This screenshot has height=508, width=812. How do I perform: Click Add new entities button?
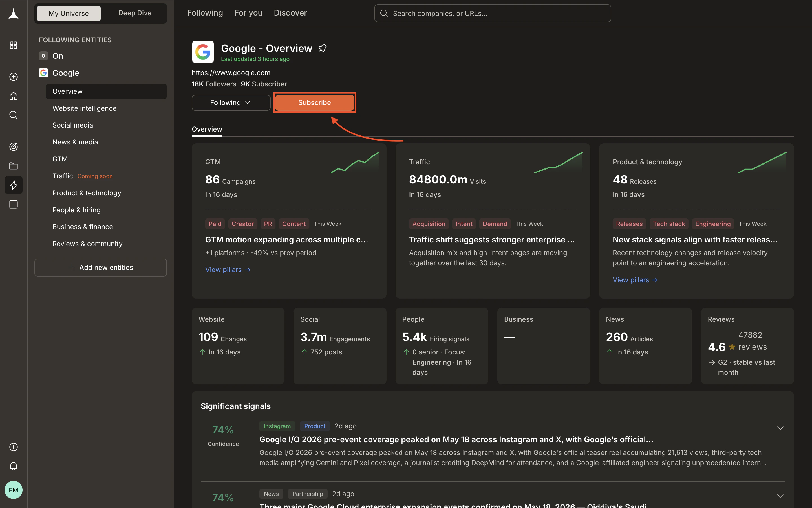pos(101,268)
